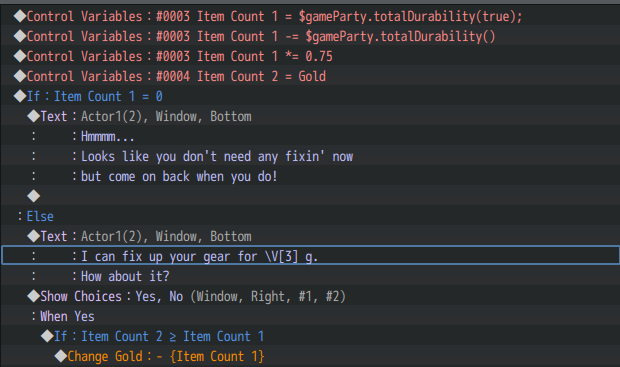Select the 'Hmmmm...' text line
The image size is (620, 367).
tap(310, 136)
